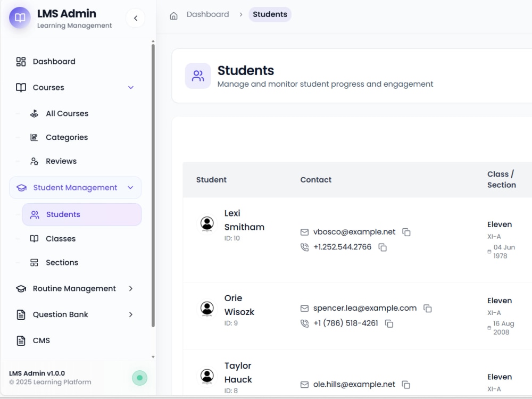Copy email spencer.lea@example.com
The width and height of the screenshot is (532, 399).
pos(428,309)
